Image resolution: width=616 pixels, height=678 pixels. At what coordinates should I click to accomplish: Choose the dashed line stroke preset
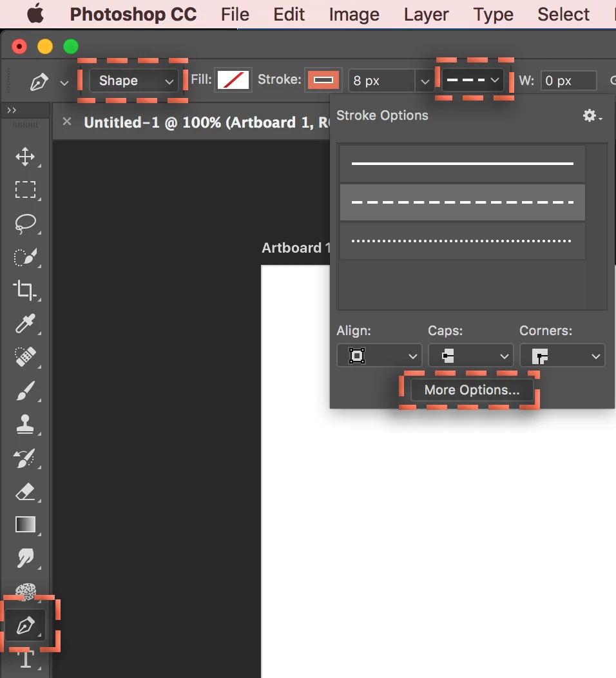(x=463, y=202)
